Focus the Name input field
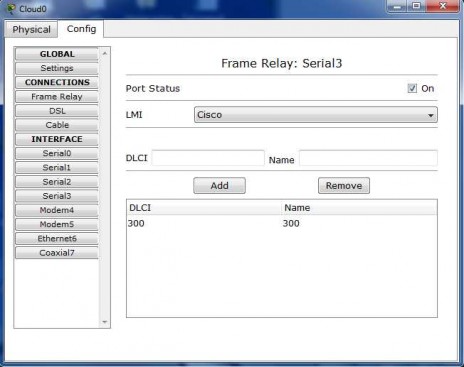The image size is (464, 367). point(368,158)
